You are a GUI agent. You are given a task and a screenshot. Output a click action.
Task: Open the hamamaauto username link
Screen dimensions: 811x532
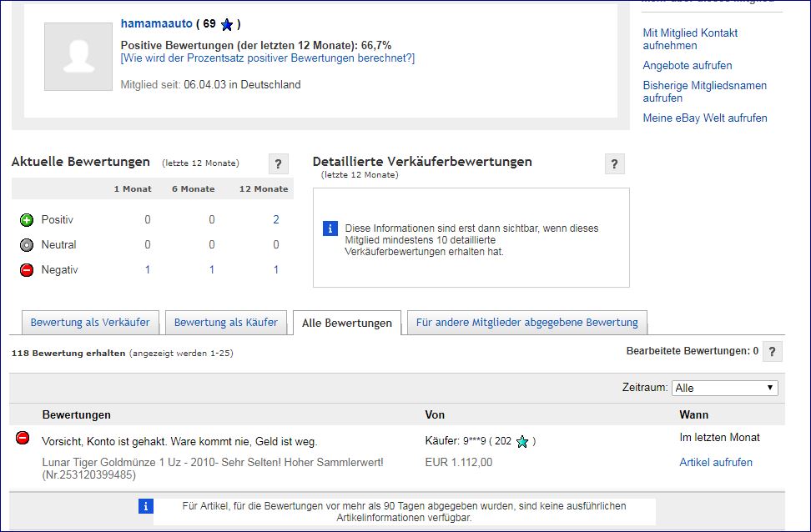click(x=156, y=23)
